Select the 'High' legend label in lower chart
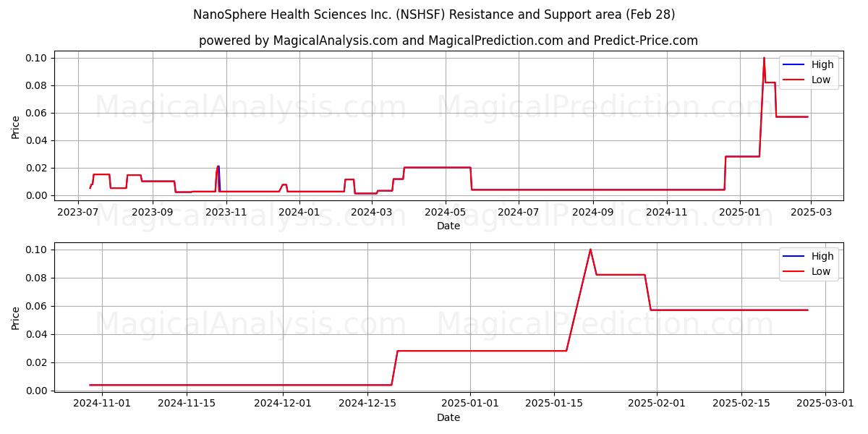This screenshot has width=868, height=434. pos(822,256)
